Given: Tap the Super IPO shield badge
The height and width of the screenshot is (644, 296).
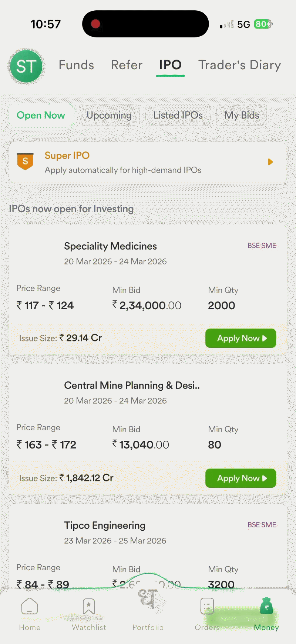Looking at the screenshot, I should tap(25, 161).
